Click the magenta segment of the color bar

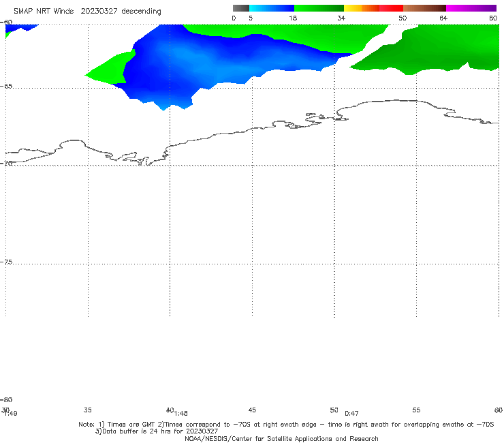(471, 8)
